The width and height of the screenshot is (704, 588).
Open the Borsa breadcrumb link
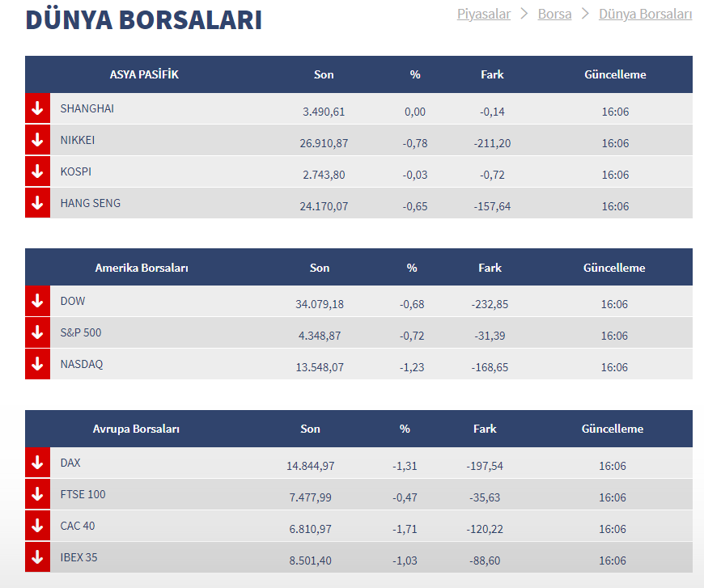click(x=554, y=14)
